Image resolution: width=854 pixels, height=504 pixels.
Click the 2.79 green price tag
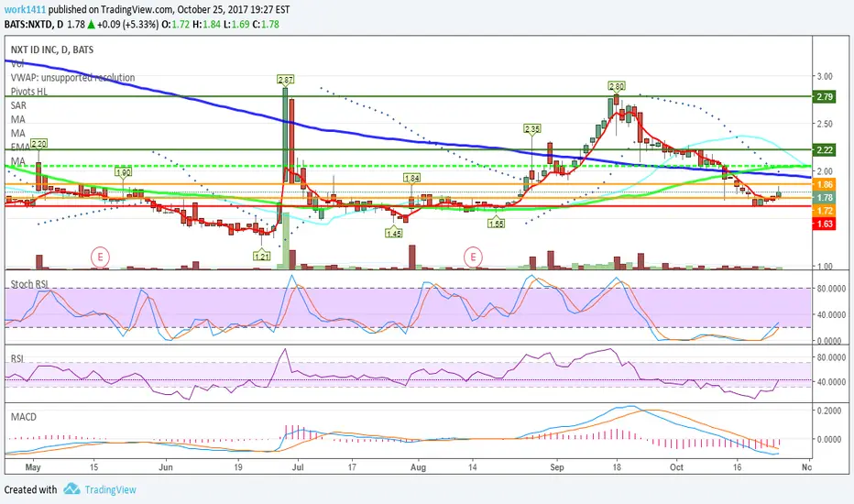click(824, 96)
